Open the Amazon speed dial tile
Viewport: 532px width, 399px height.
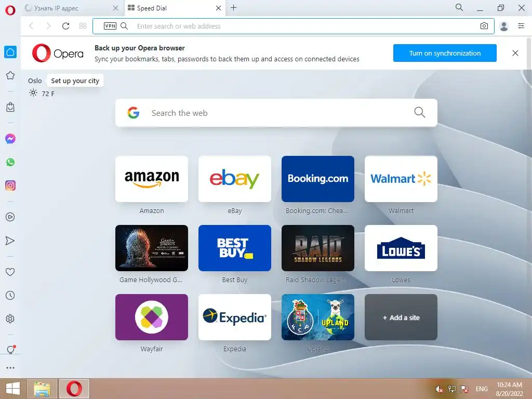152,179
